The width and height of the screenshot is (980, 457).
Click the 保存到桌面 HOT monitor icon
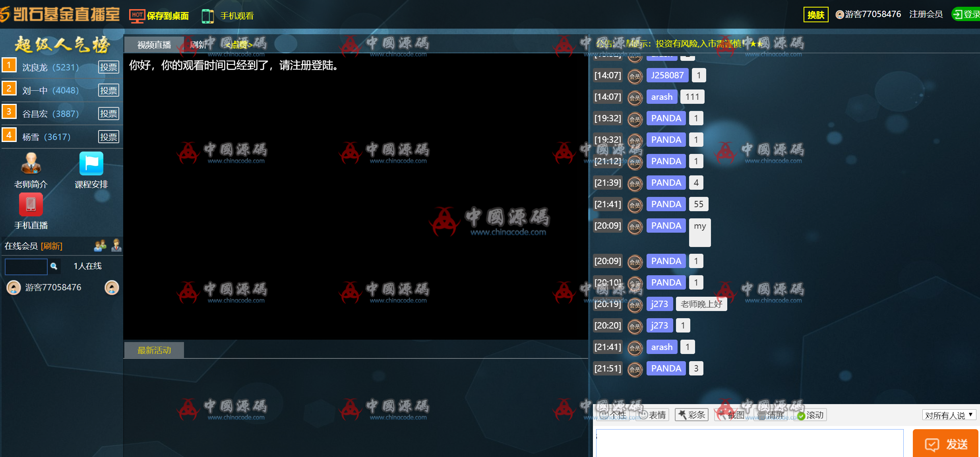coord(137,16)
